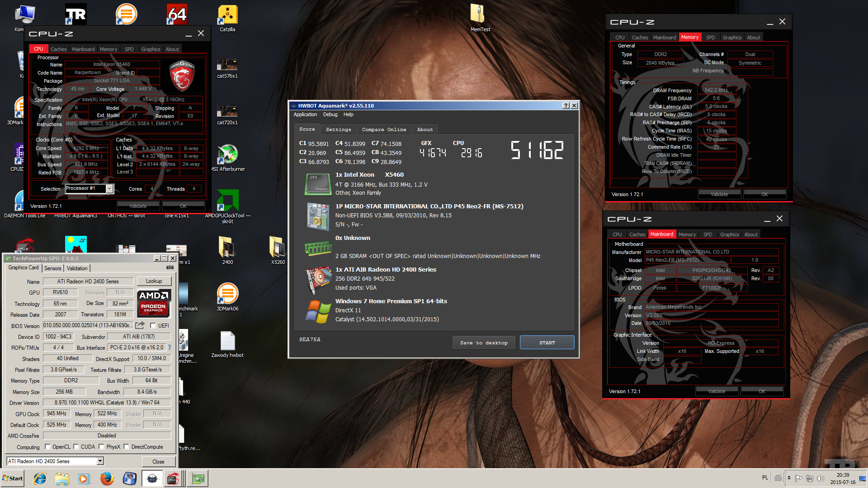
Task: Toggle the UEFI checkbox in GPU-Z
Action: tap(153, 326)
